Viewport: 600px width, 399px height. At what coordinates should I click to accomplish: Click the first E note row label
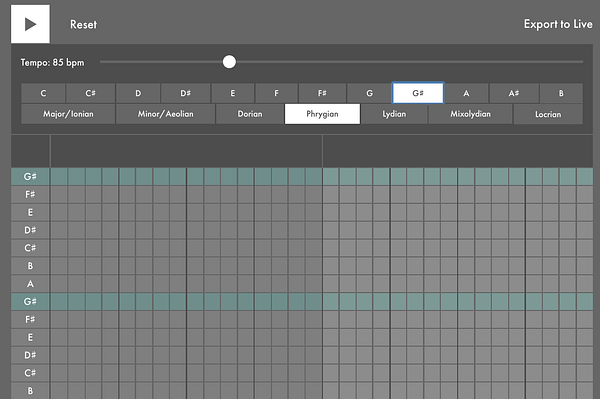click(x=30, y=212)
